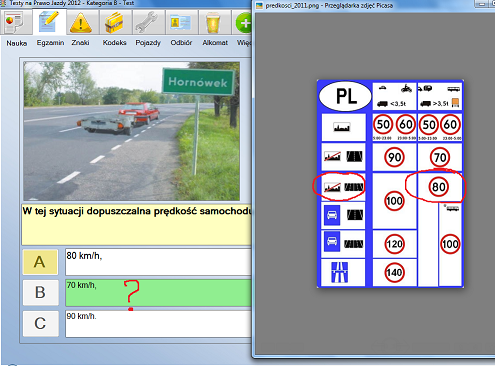Open the Nauka learning section icon
The height and width of the screenshot is (366, 495).
pyautogui.click(x=14, y=22)
